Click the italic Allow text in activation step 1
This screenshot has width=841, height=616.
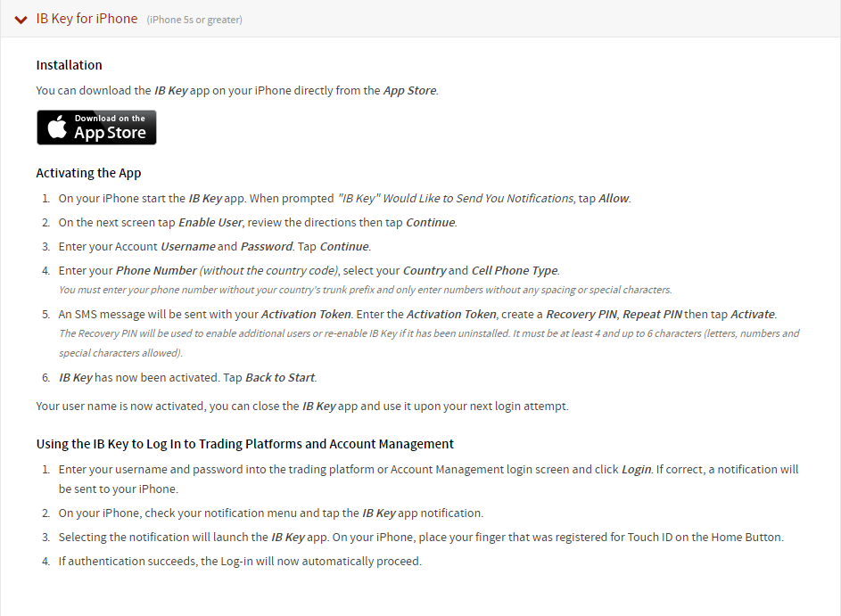[614, 199]
